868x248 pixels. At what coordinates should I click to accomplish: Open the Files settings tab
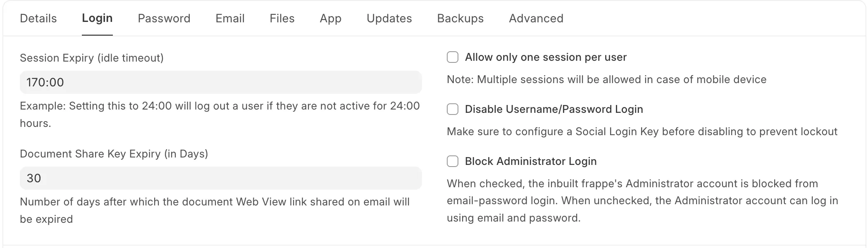click(x=282, y=19)
